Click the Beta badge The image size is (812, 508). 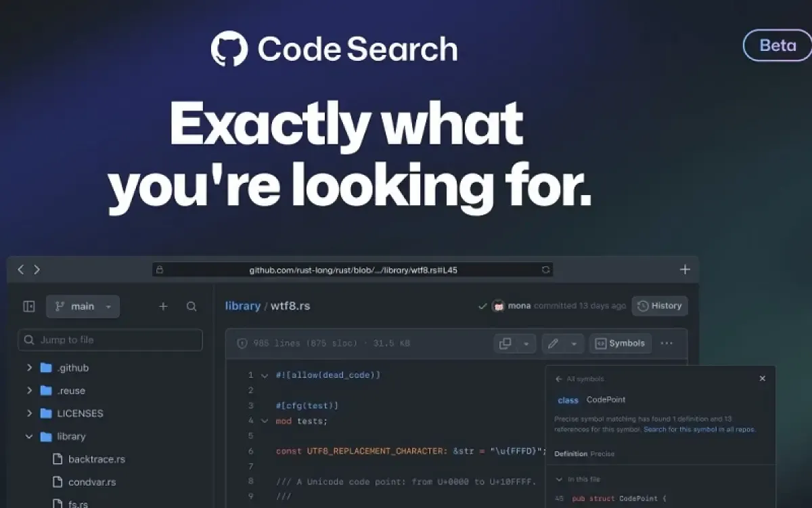pos(777,45)
